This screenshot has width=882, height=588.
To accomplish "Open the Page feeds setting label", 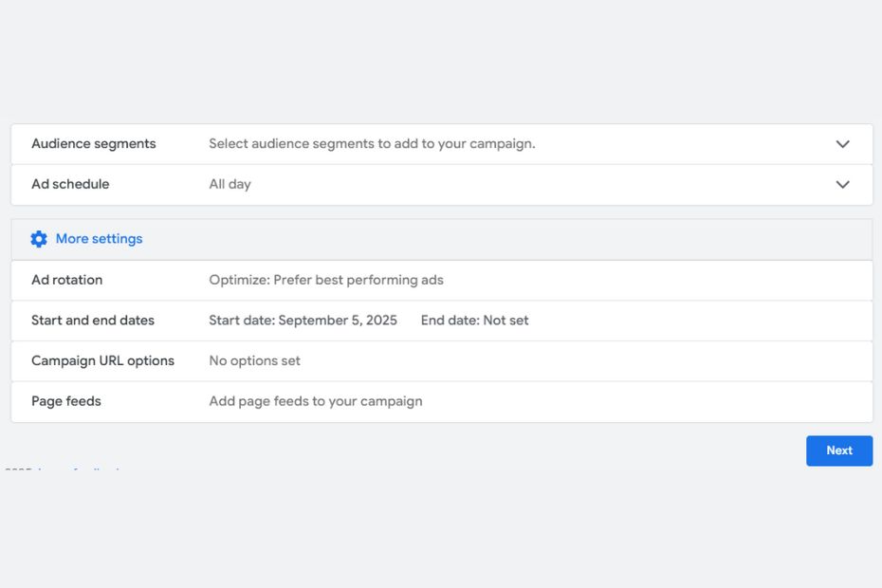I will coord(65,401).
